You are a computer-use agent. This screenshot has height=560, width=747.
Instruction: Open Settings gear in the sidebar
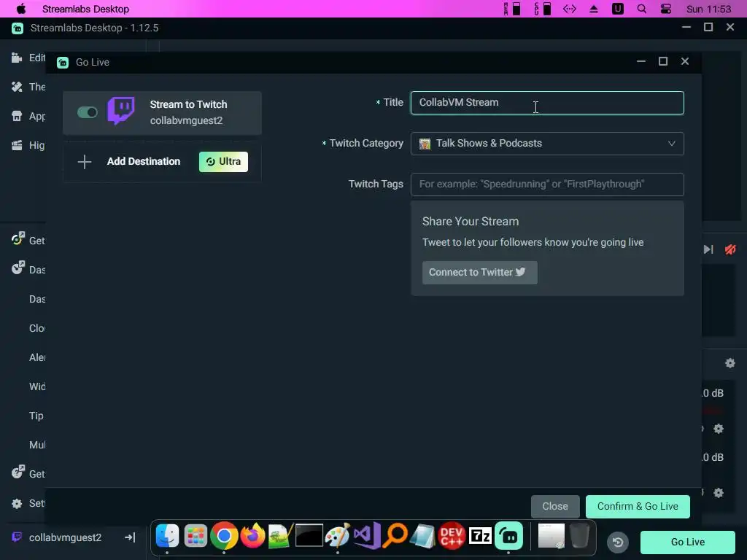17,503
